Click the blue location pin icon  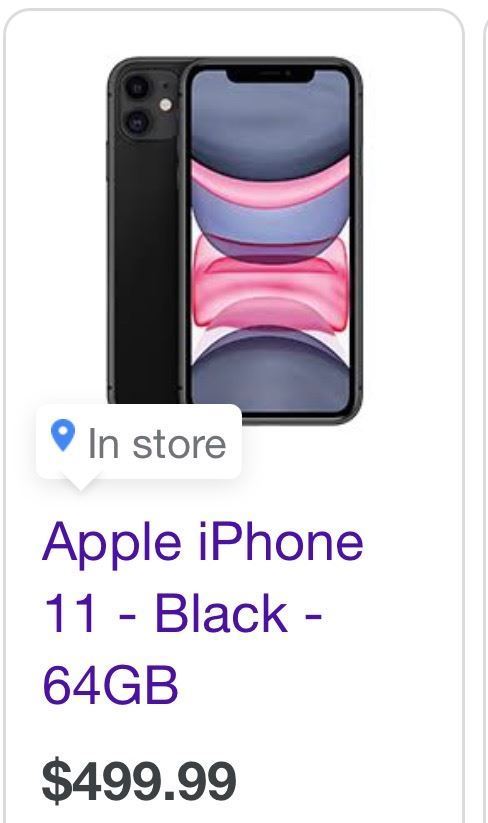click(x=63, y=436)
